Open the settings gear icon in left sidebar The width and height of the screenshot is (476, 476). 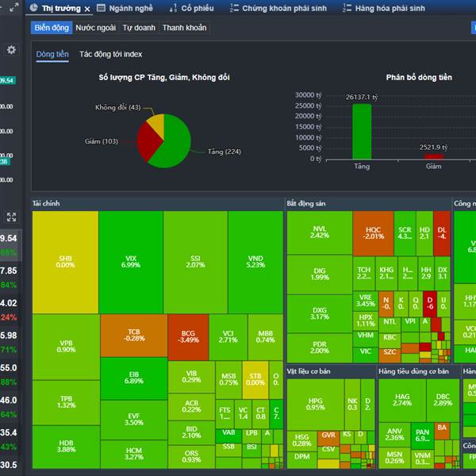pos(12,50)
